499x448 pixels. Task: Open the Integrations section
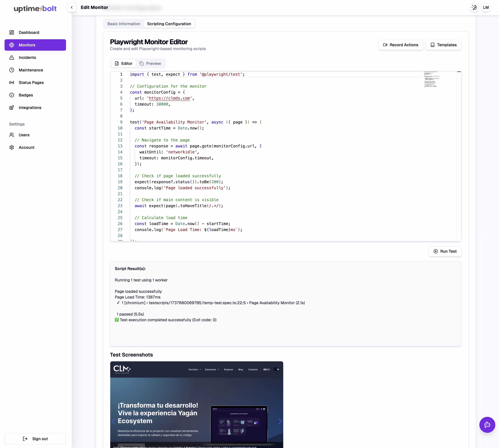[30, 108]
